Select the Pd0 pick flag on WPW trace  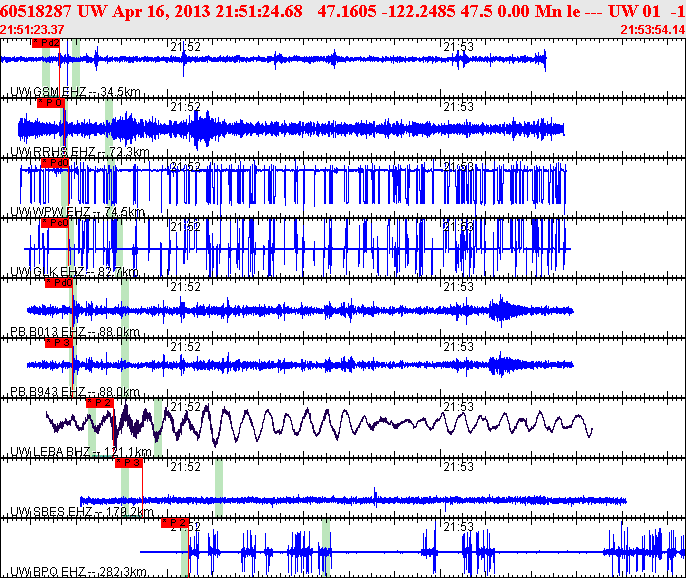(55, 163)
